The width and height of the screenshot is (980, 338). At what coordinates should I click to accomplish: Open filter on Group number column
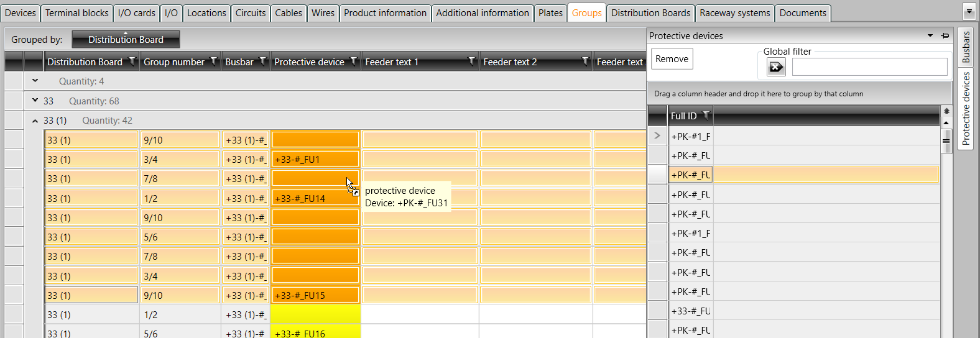[x=213, y=61]
